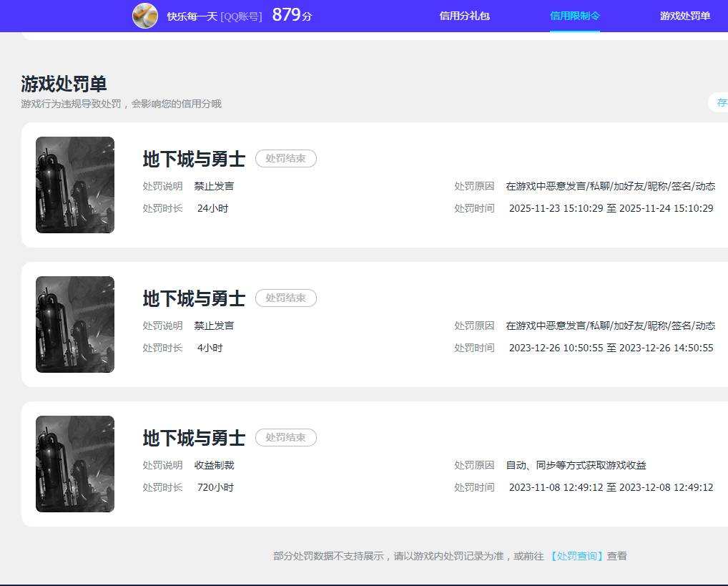
Task: Click game thumbnail of the 720小时 penalty
Action: [x=75, y=464]
